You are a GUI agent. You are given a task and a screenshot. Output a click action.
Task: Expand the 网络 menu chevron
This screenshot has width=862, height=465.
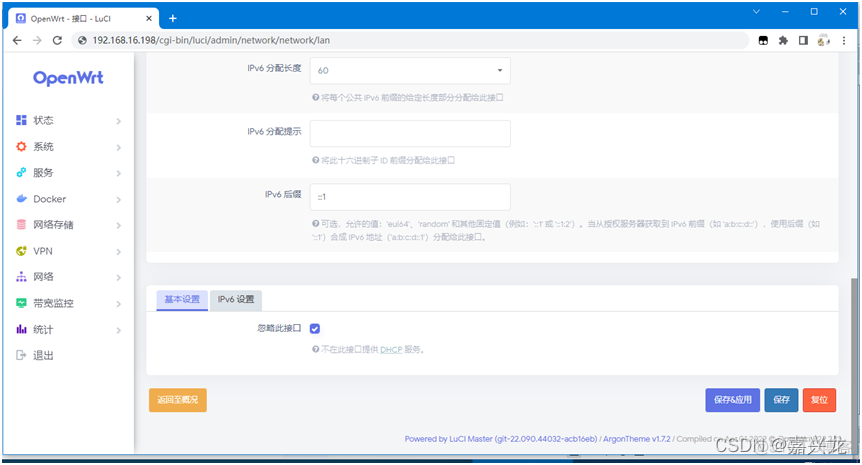(119, 278)
